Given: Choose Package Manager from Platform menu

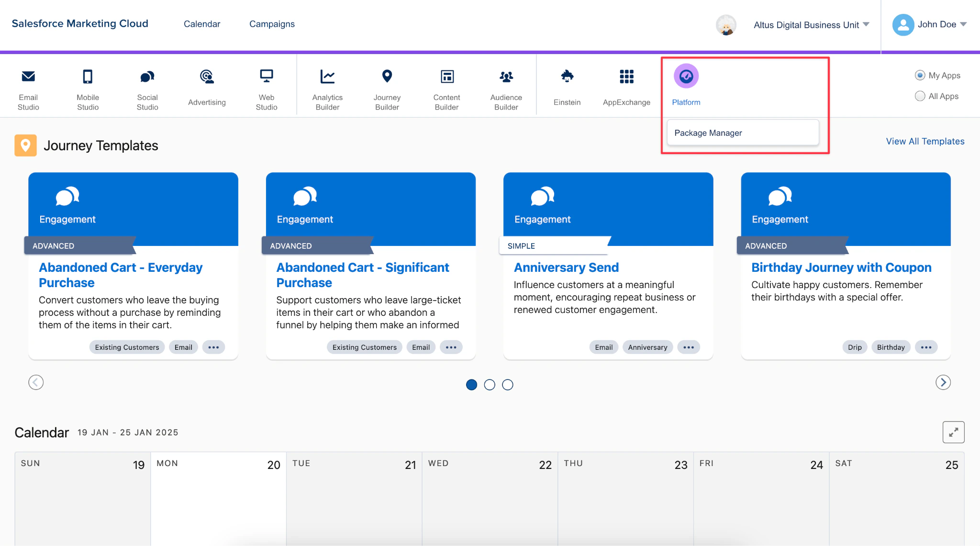Looking at the screenshot, I should pyautogui.click(x=743, y=133).
